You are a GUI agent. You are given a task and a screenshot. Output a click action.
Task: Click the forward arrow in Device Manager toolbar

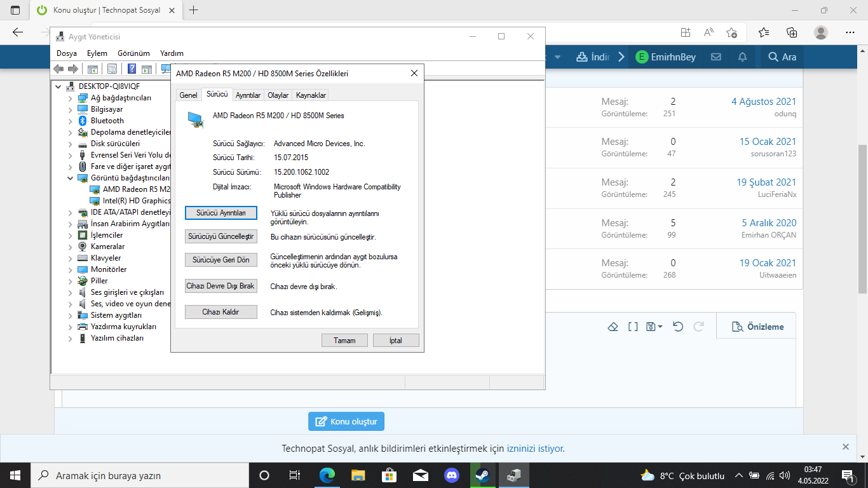73,69
